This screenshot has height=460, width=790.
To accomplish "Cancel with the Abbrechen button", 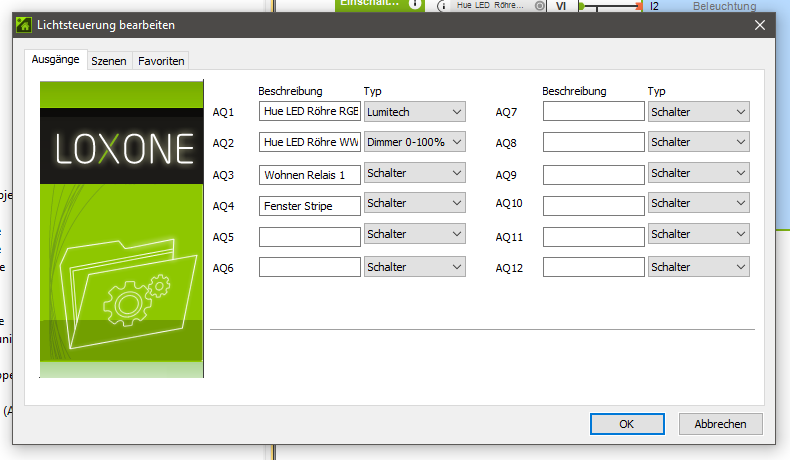I will (x=720, y=424).
